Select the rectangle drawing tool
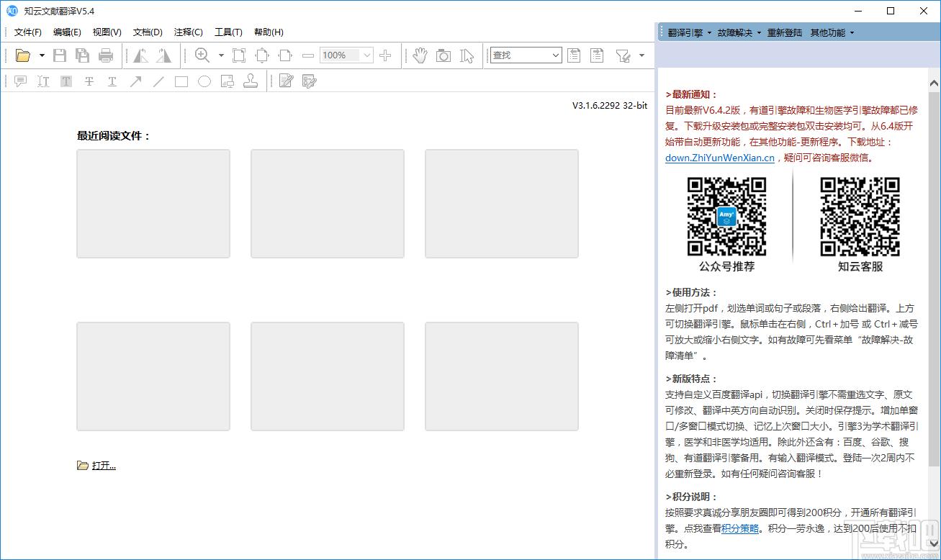 pos(181,81)
